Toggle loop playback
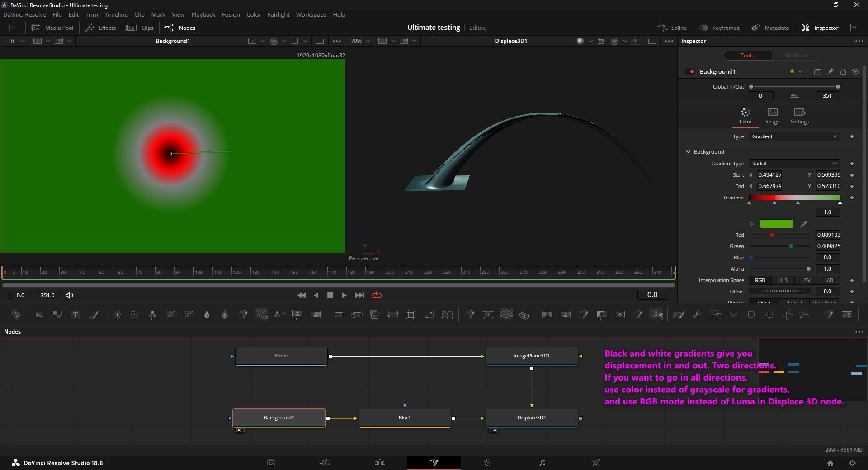 (x=377, y=295)
